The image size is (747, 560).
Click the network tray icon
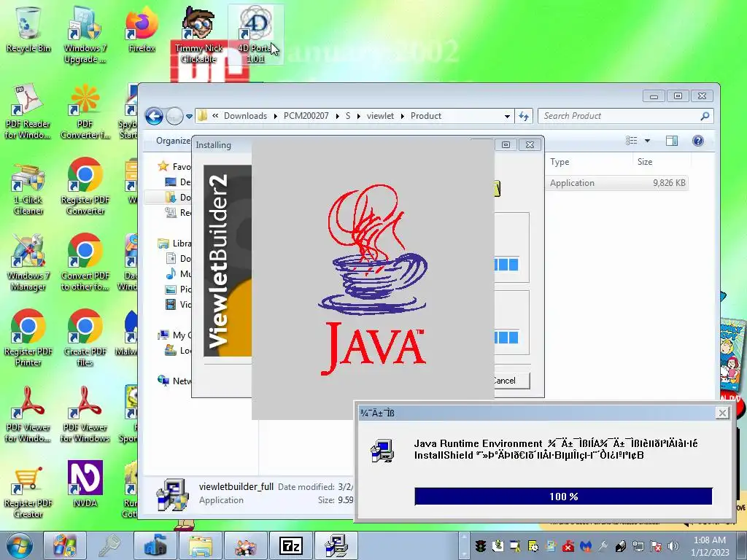(638, 546)
